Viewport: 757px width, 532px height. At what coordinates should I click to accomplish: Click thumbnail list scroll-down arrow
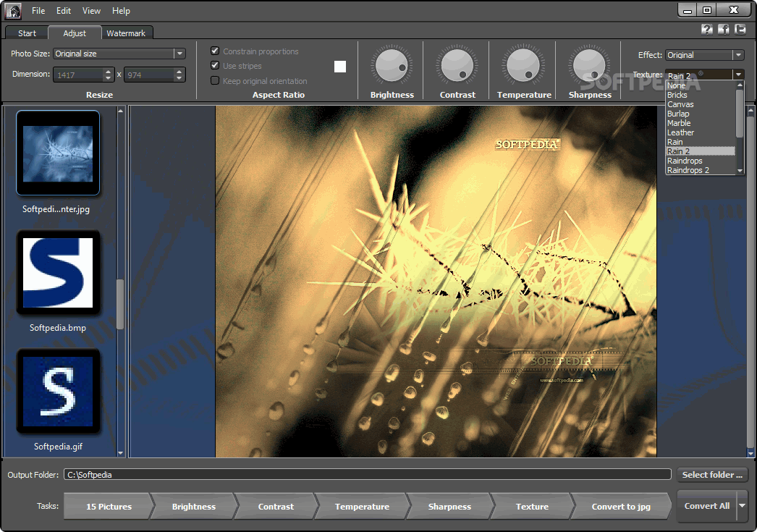(x=120, y=453)
